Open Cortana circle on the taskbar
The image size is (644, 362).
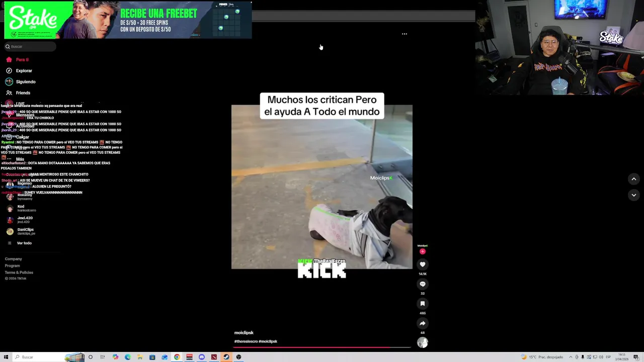pyautogui.click(x=91, y=357)
